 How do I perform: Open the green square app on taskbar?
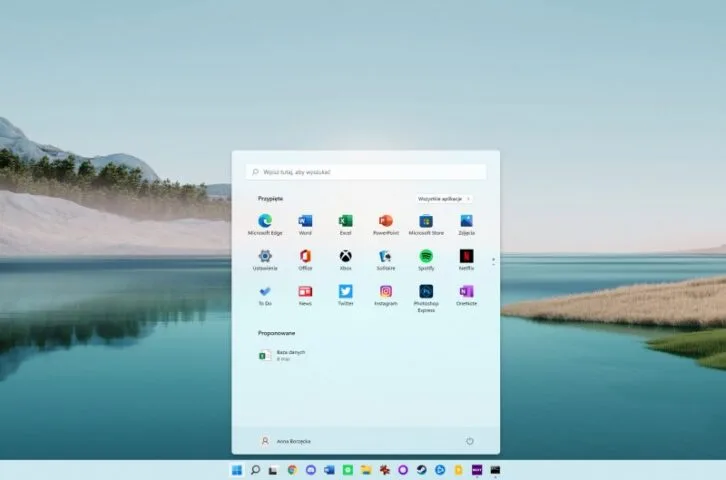tap(348, 470)
